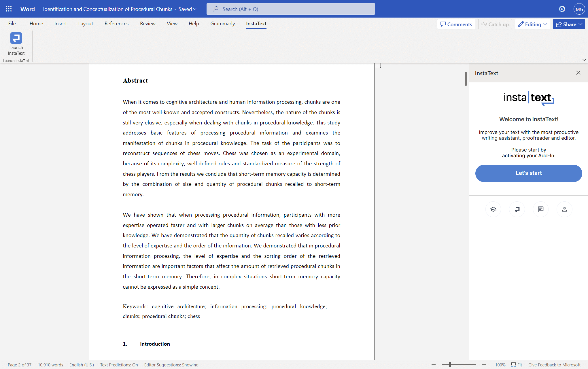The image size is (588, 369).
Task: Select the InstaText logo icon in the sidebar panel
Action: pos(517,209)
